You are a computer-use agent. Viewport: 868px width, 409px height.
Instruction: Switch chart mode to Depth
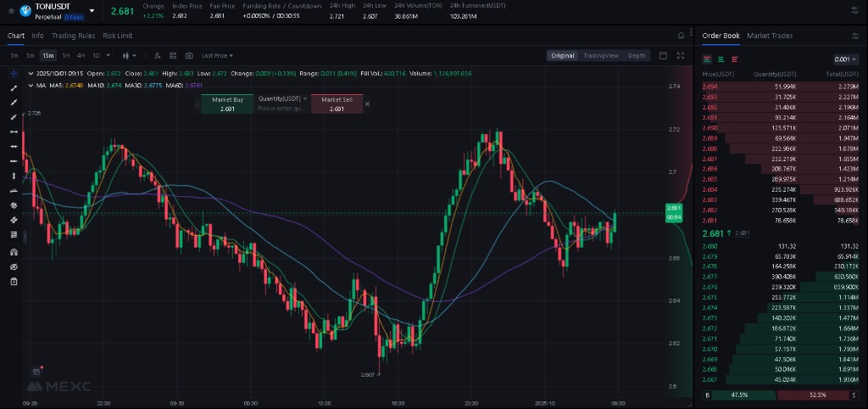point(637,55)
